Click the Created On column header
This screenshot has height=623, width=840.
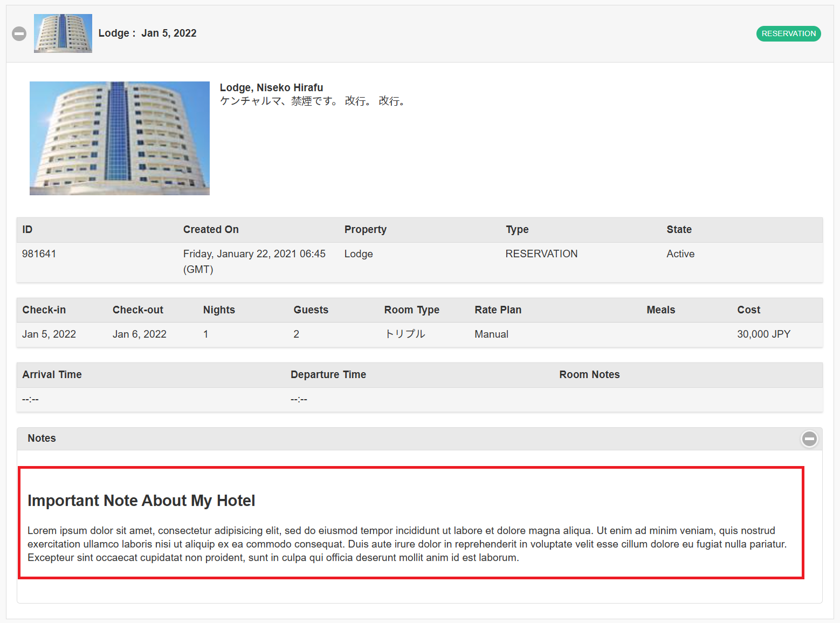tap(211, 230)
